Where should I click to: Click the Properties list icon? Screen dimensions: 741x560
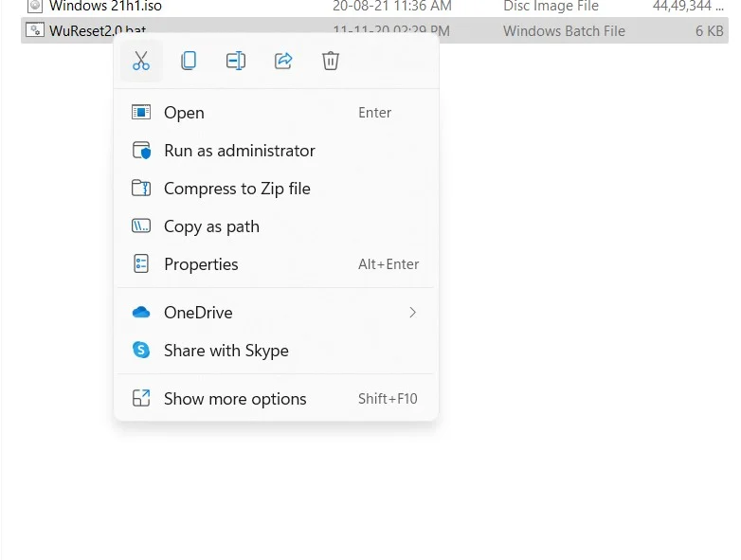point(141,263)
